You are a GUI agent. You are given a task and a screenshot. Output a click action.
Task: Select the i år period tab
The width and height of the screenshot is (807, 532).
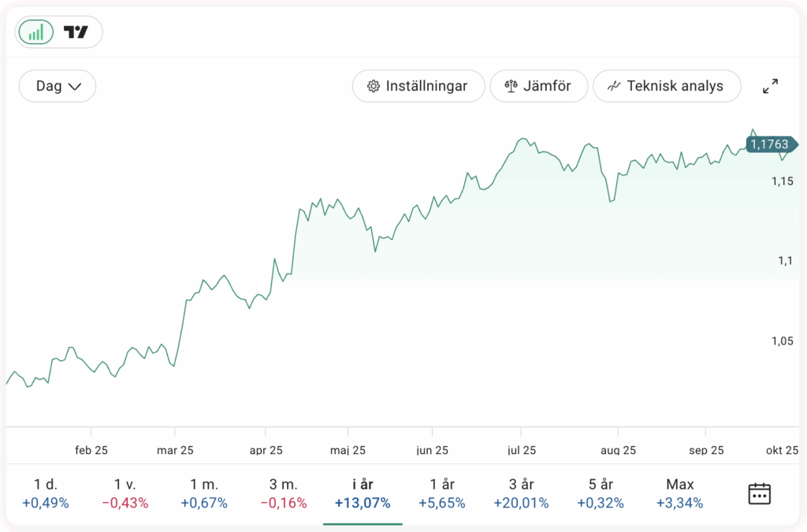coord(363,493)
